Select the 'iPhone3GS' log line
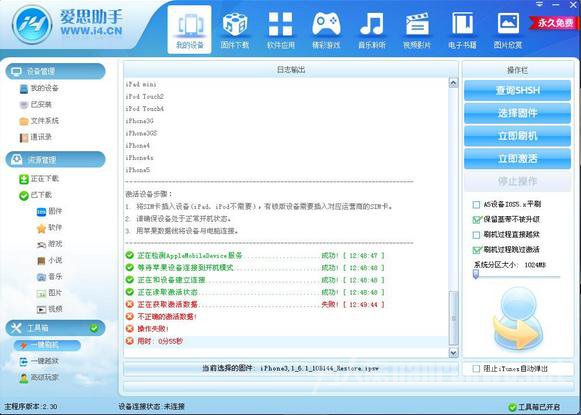The width and height of the screenshot is (581, 415). coord(141,133)
